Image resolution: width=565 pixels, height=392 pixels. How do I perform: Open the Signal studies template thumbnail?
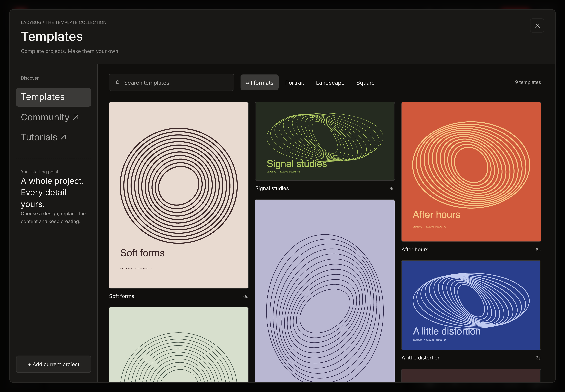click(325, 141)
